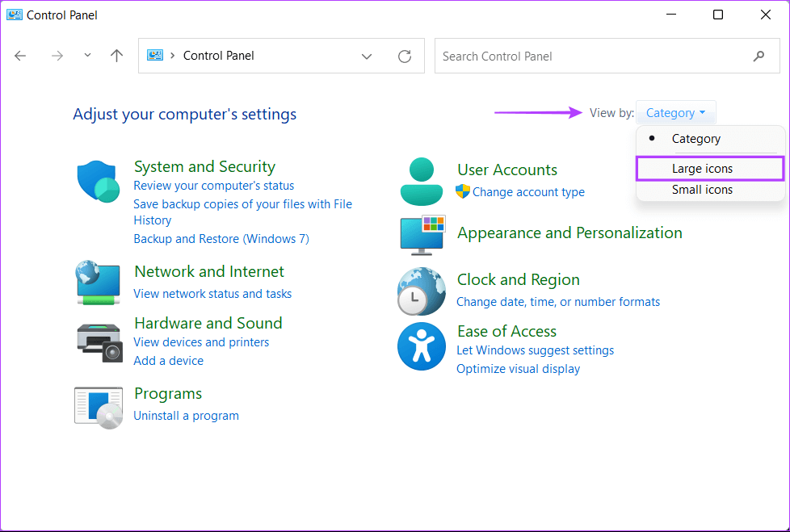
Task: Click the Hardware and Sound printer icon
Action: (99, 343)
